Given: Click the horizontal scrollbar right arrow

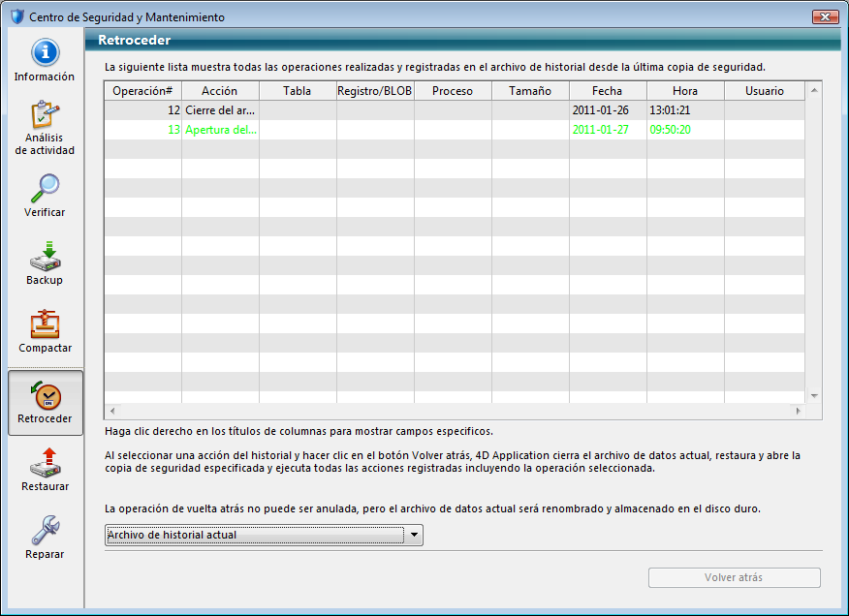Looking at the screenshot, I should click(799, 412).
